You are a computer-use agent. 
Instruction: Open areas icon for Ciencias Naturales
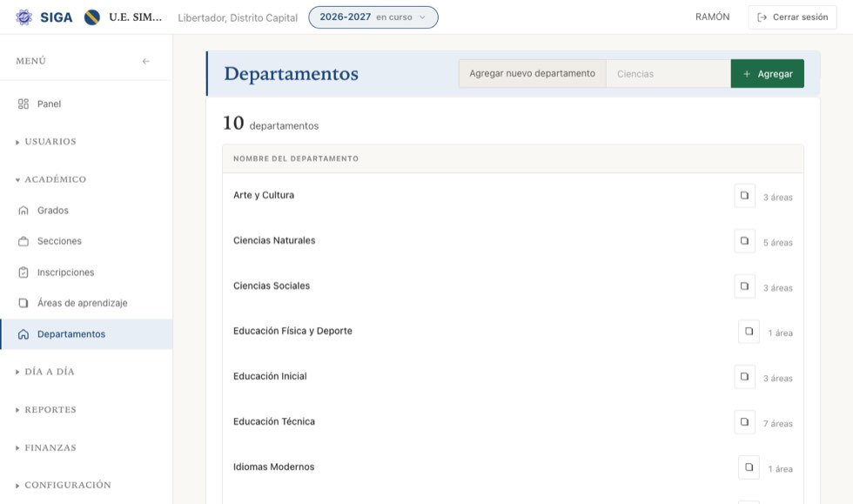(x=745, y=241)
